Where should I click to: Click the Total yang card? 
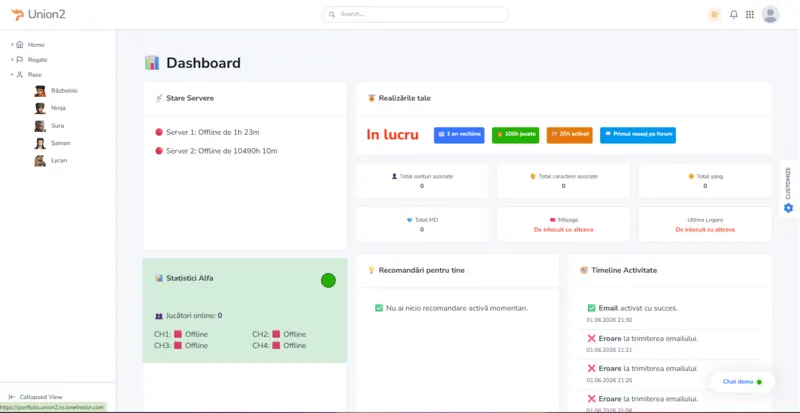[705, 181]
